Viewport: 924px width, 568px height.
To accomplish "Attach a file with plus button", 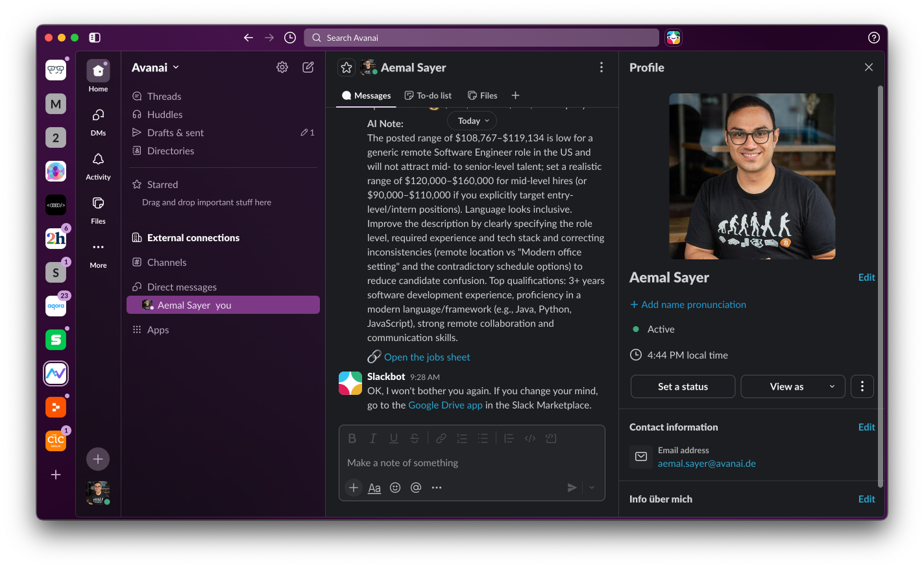I will (354, 488).
